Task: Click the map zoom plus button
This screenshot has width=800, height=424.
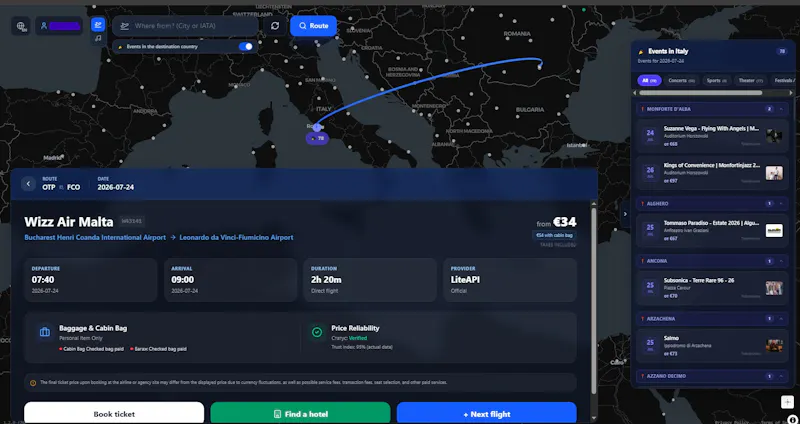Action: pos(787,402)
